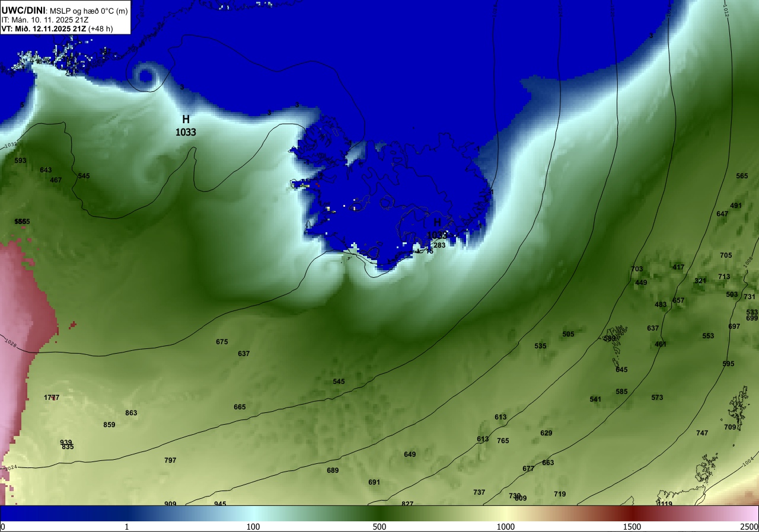Click the 663 map value
The width and height of the screenshot is (759, 532).
tap(548, 463)
